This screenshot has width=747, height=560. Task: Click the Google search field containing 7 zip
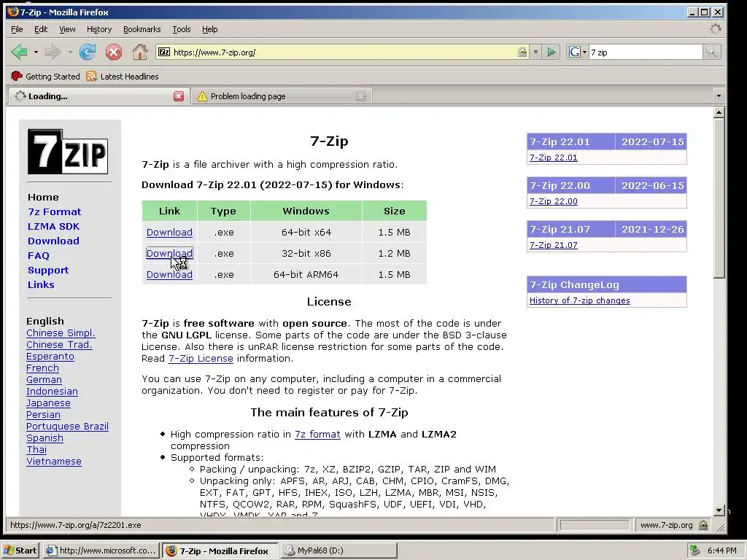click(x=645, y=52)
